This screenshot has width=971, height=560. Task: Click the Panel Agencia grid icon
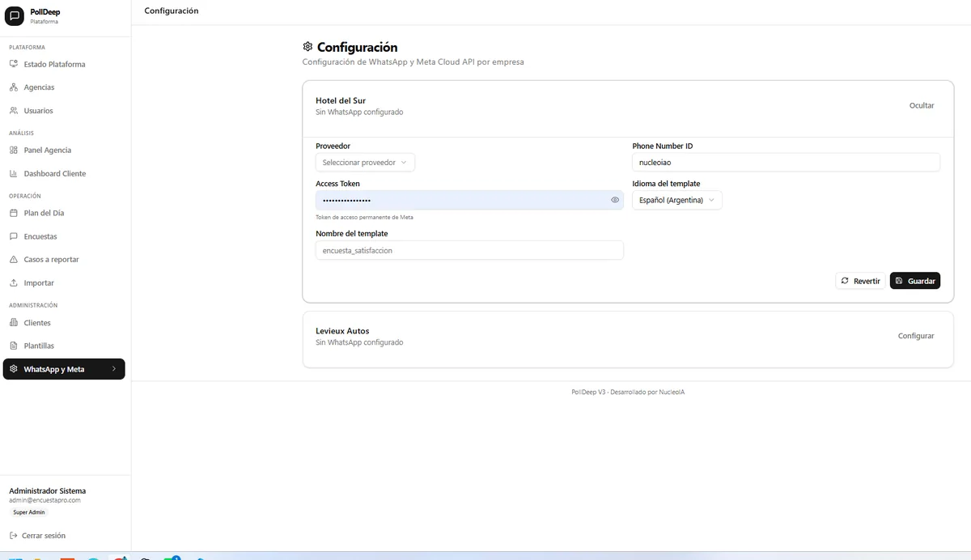pyautogui.click(x=14, y=151)
